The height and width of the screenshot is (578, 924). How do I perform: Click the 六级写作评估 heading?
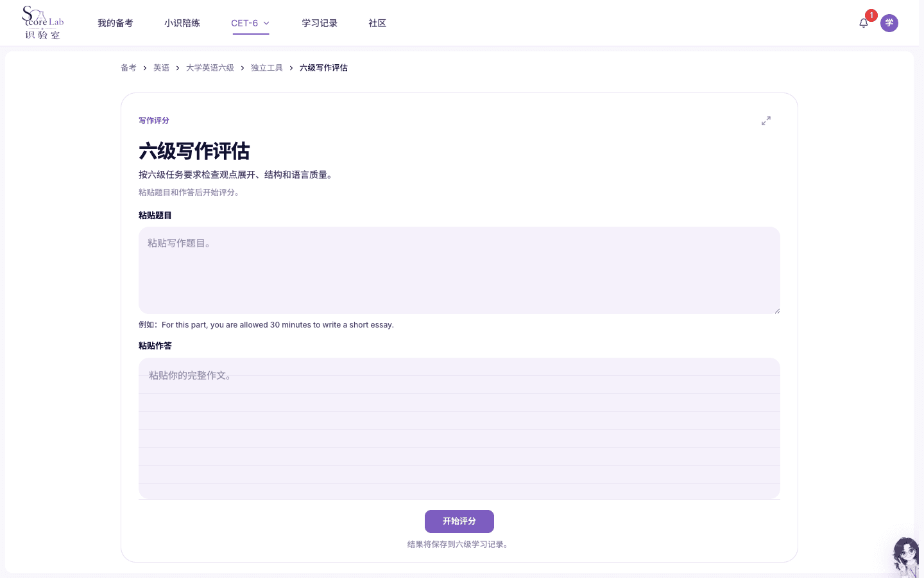tap(194, 152)
